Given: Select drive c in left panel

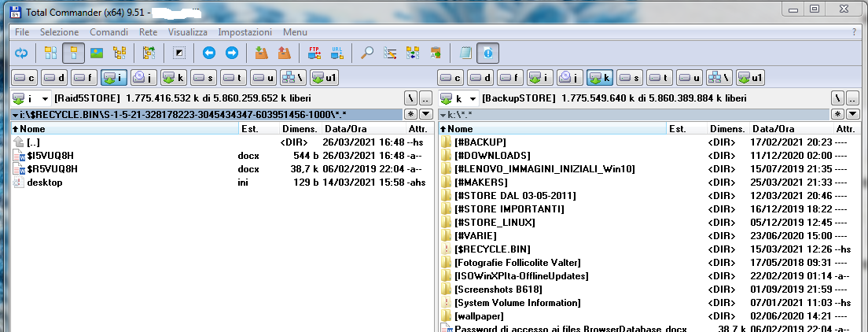Looking at the screenshot, I should [24, 78].
